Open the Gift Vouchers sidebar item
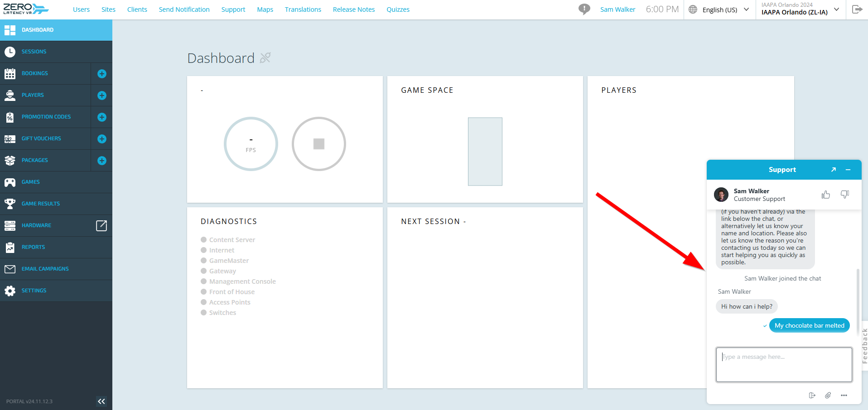The width and height of the screenshot is (868, 410). (45, 138)
